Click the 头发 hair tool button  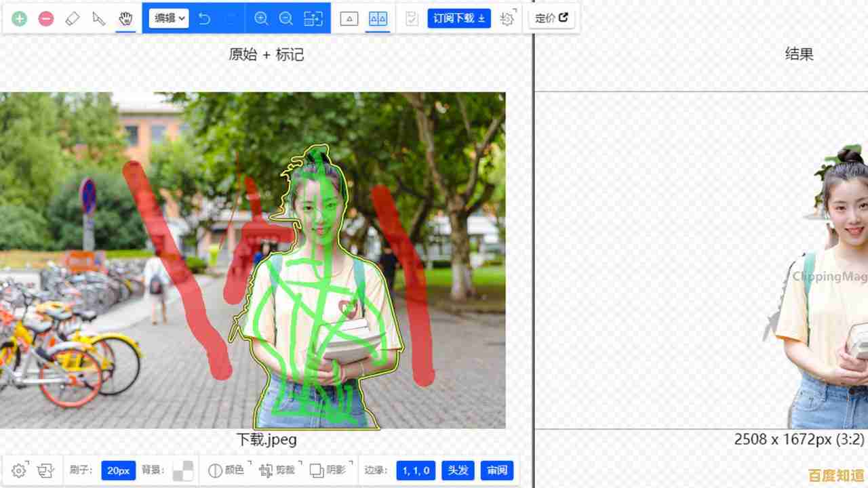(458, 470)
